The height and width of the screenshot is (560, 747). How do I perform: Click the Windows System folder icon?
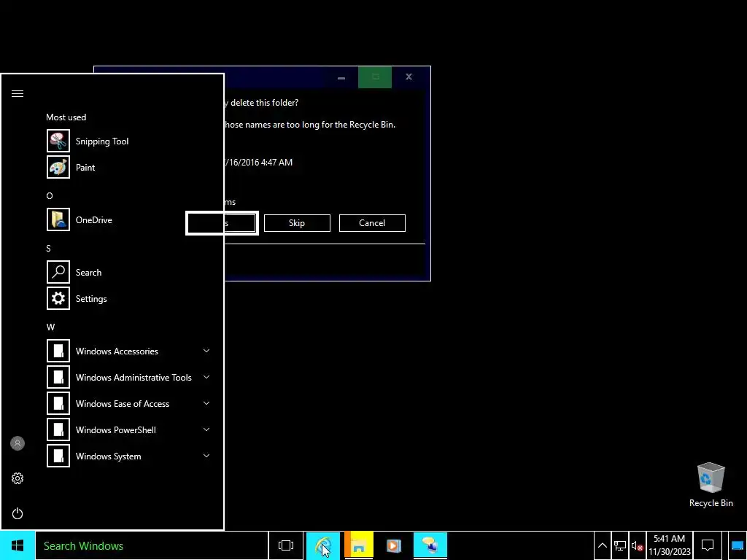click(58, 456)
